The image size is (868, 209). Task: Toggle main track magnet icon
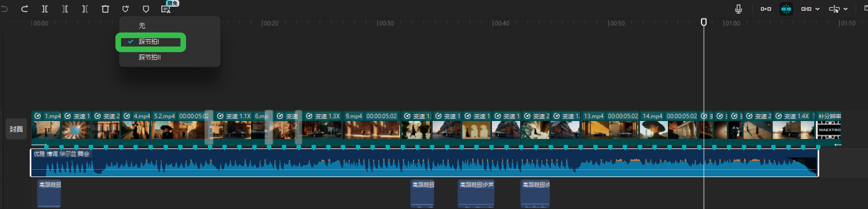[765, 9]
